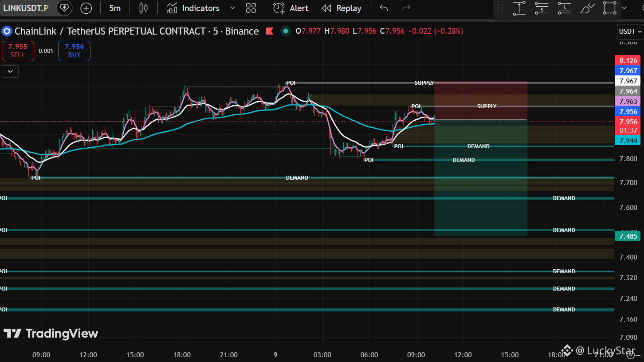The height and width of the screenshot is (362, 644).
Task: Click the teal market status dot
Action: 286,31
